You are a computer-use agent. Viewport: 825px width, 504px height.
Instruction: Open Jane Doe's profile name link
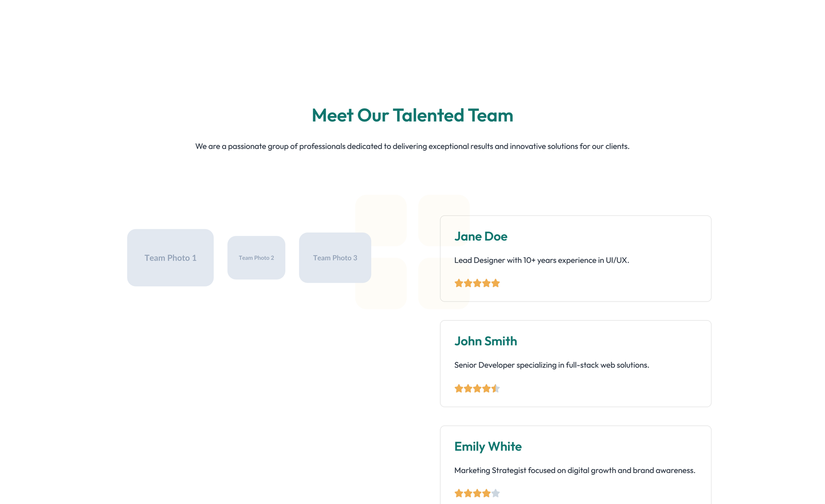pos(481,236)
